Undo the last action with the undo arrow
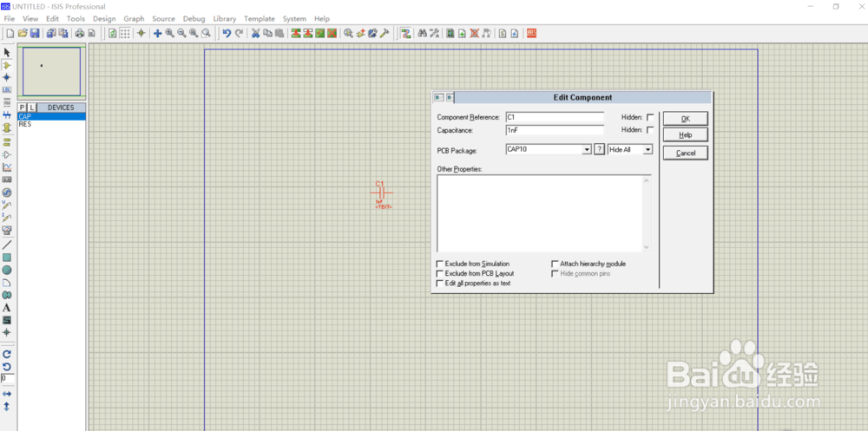Screen dimensions: 868x431 point(227,33)
